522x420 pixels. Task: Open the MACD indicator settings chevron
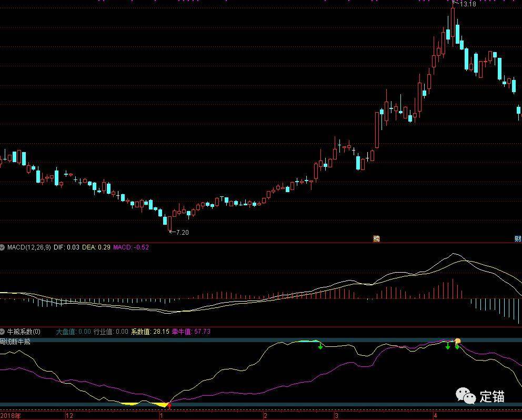(2, 247)
